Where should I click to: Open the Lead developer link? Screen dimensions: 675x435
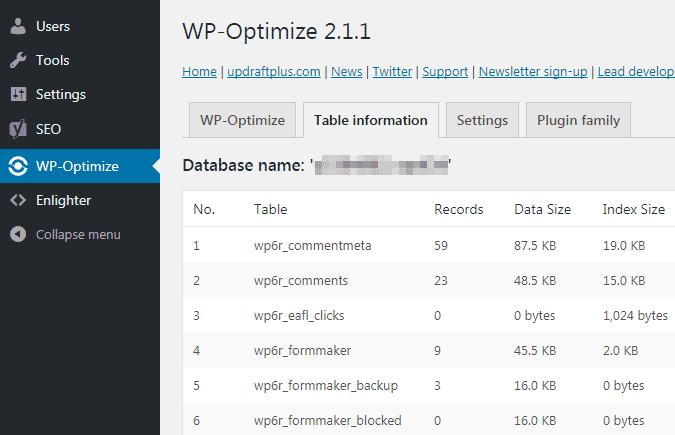[x=636, y=71]
